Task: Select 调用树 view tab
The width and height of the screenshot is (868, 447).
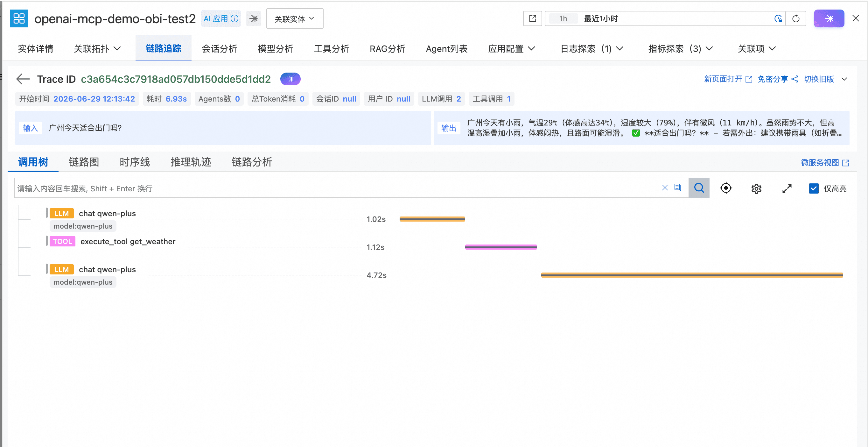Action: [x=33, y=162]
